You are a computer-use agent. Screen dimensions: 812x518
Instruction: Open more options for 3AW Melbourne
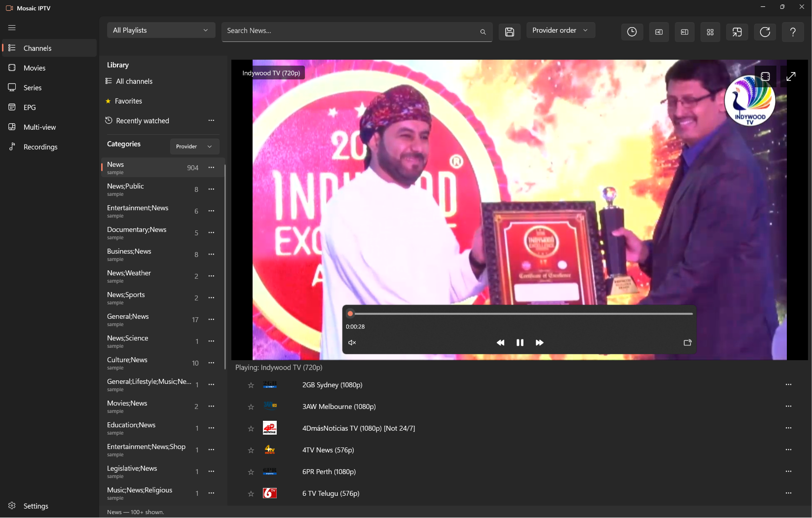[788, 407]
